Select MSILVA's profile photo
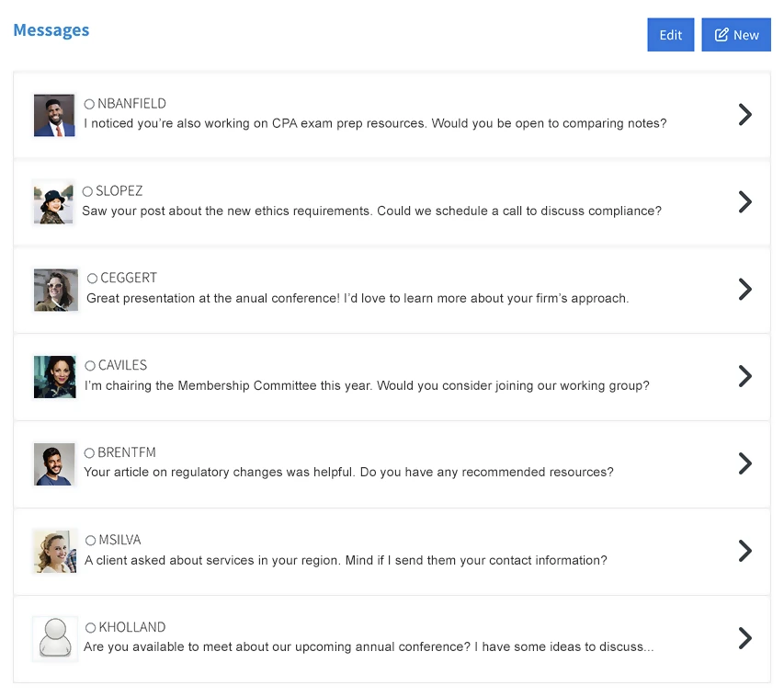 [x=54, y=551]
